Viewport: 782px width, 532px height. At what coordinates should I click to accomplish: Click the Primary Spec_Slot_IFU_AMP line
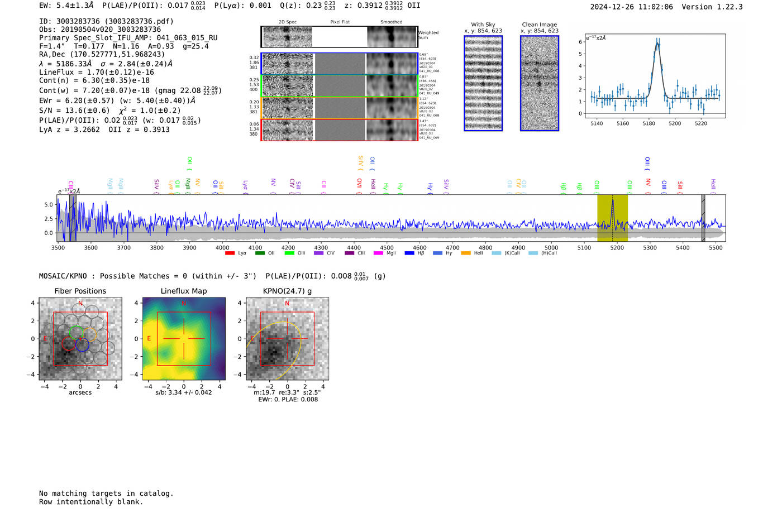pyautogui.click(x=128, y=38)
